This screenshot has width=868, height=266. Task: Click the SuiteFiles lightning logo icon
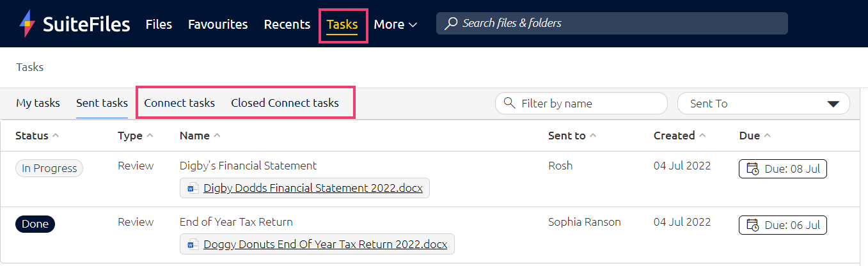click(28, 24)
